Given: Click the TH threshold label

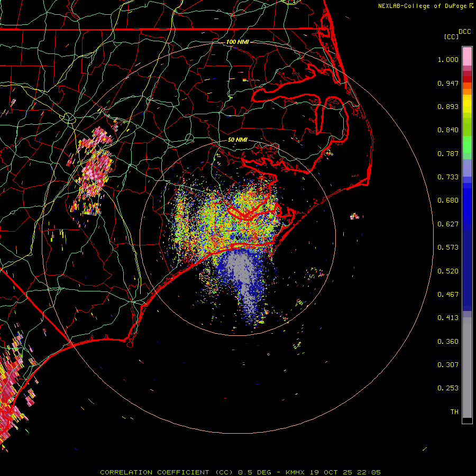Looking at the screenshot, I should [x=454, y=412].
